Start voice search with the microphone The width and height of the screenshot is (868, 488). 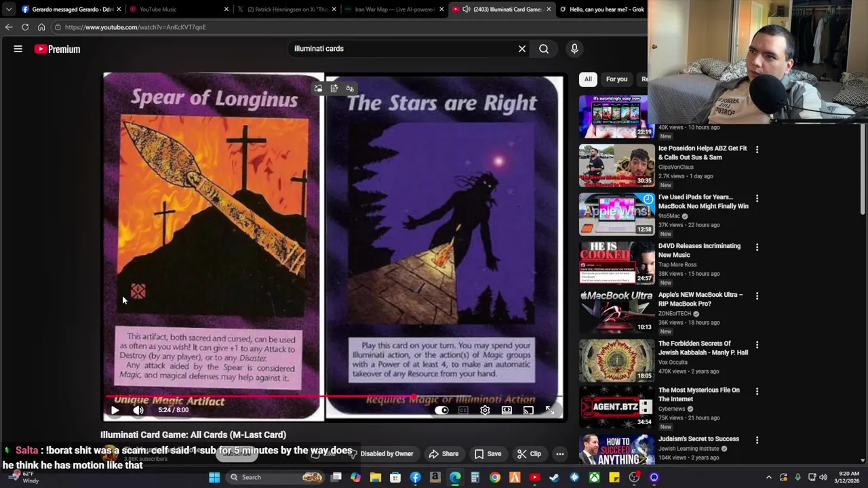tap(574, 49)
